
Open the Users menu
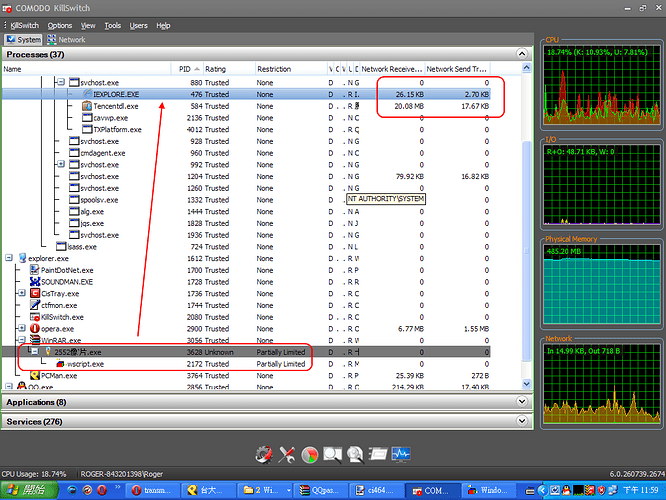(x=138, y=25)
